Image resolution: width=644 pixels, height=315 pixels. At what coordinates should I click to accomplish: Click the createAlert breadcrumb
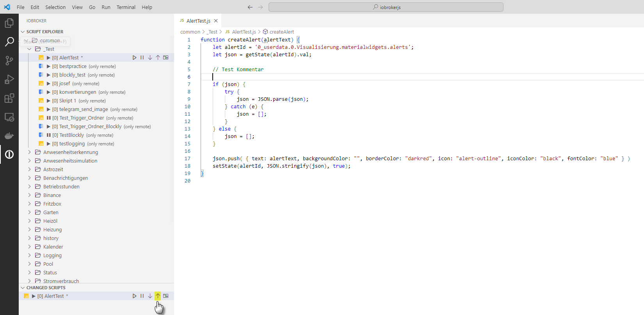click(x=281, y=32)
